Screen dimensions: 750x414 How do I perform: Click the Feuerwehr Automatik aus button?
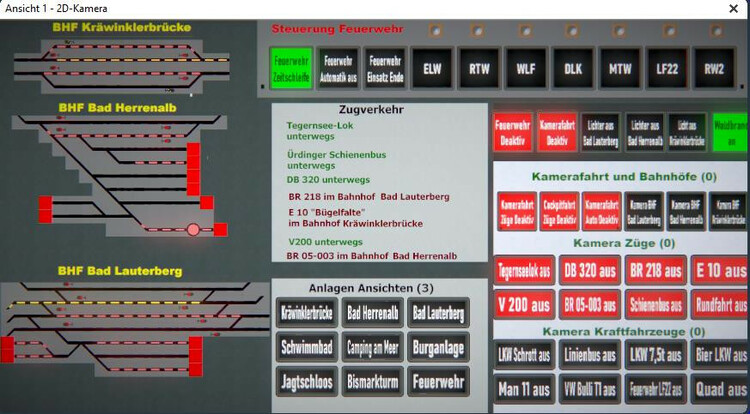tap(338, 68)
